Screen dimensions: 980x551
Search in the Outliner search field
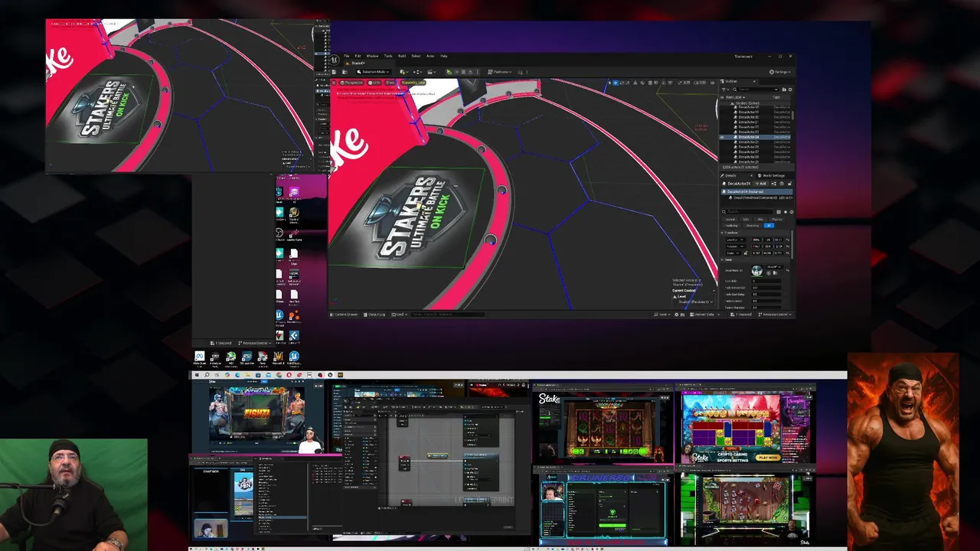(x=756, y=90)
